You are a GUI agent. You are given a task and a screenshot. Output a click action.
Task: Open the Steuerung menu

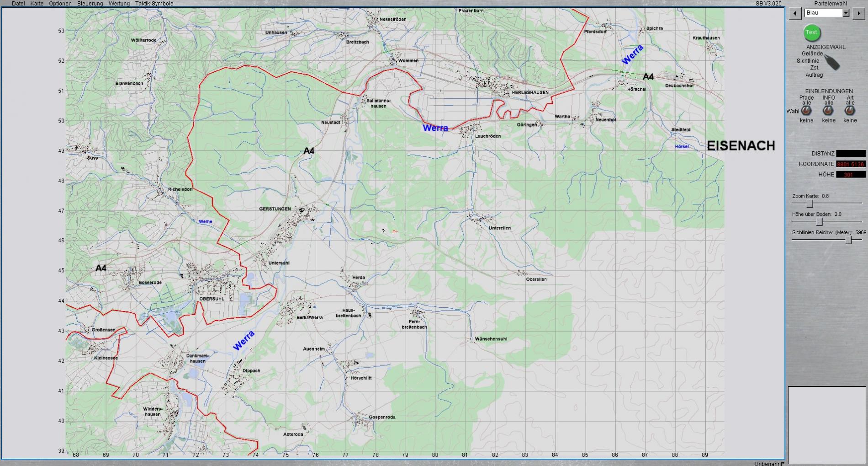click(x=90, y=4)
